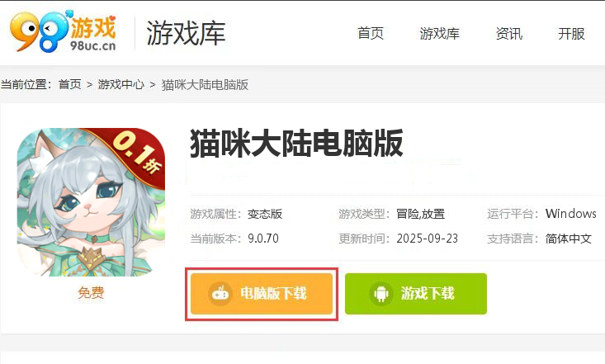Open 游戏库 in the top navigation
Screen dimensions: 605x364
[x=439, y=33]
